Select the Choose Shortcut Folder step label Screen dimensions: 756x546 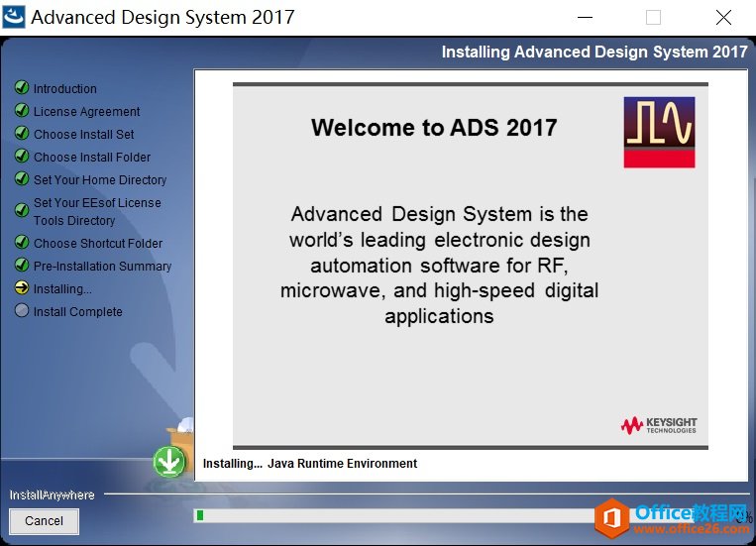(98, 243)
